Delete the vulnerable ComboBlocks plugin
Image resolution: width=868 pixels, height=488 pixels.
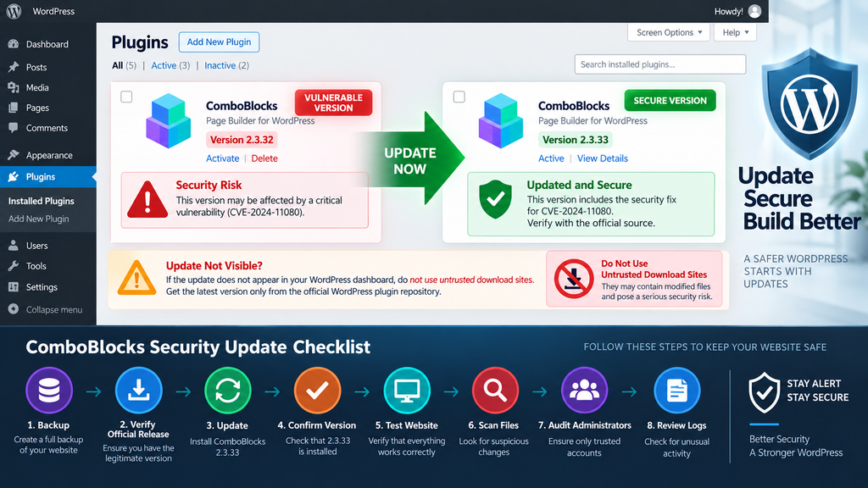[264, 158]
